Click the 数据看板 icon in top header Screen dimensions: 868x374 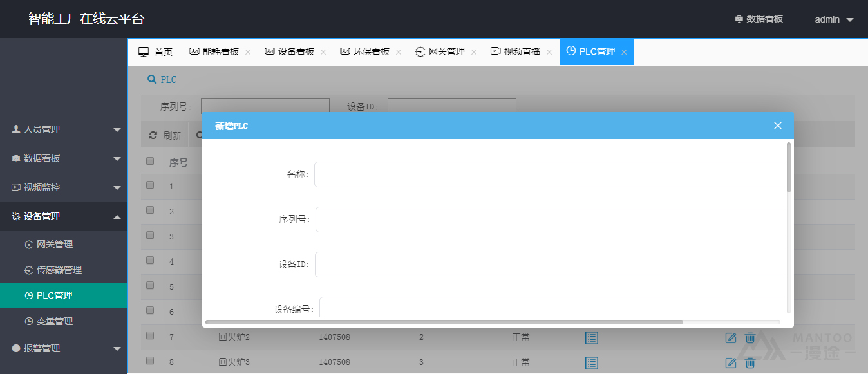[739, 19]
